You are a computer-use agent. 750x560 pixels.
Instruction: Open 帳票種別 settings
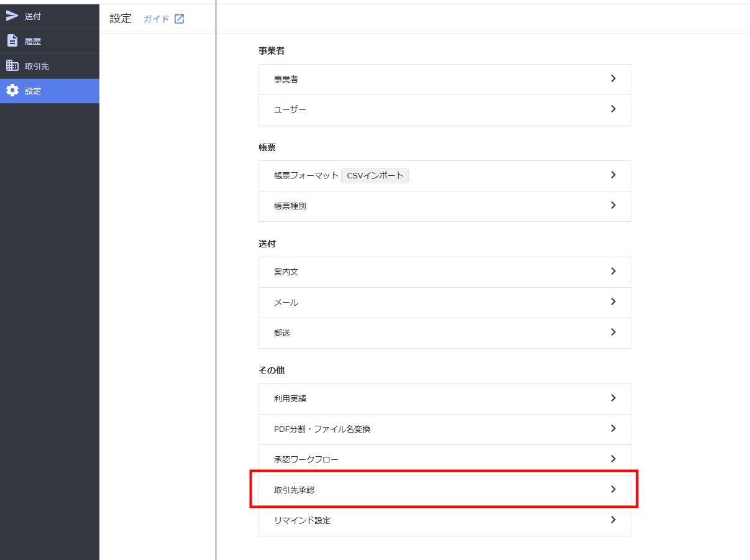pos(290,206)
